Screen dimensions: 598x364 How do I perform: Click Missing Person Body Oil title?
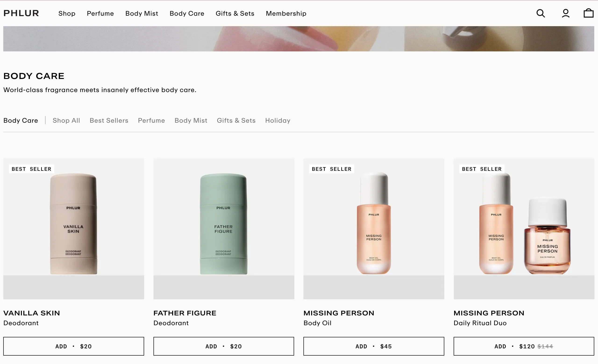(338, 313)
